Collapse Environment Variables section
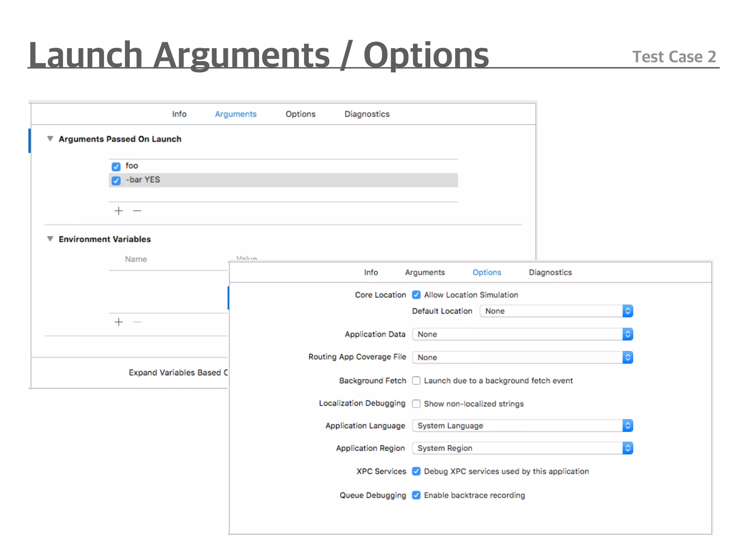 (x=50, y=239)
